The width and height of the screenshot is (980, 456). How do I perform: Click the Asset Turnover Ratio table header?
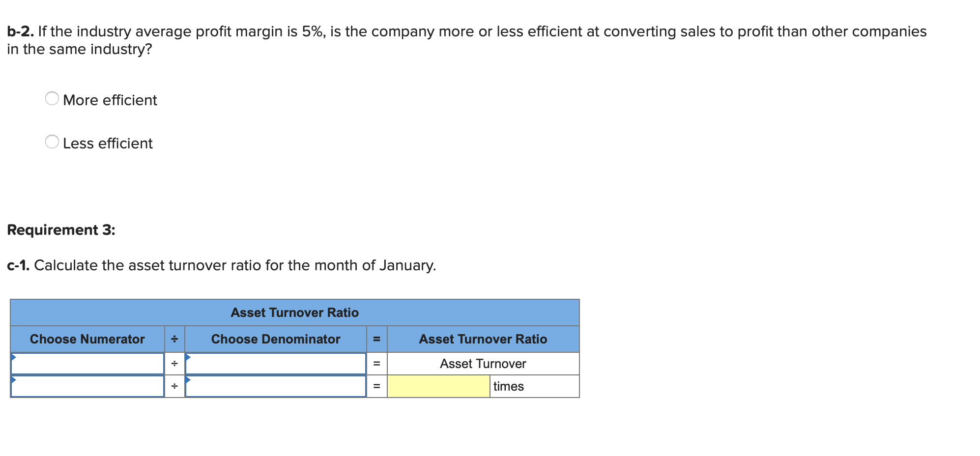[295, 312]
